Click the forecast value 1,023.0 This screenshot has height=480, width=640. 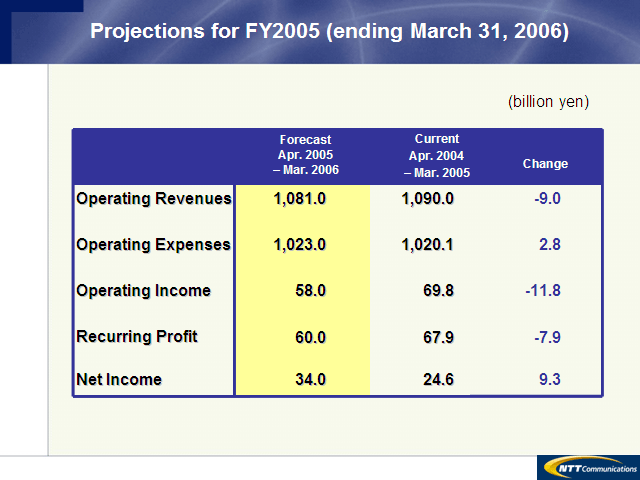tap(300, 245)
